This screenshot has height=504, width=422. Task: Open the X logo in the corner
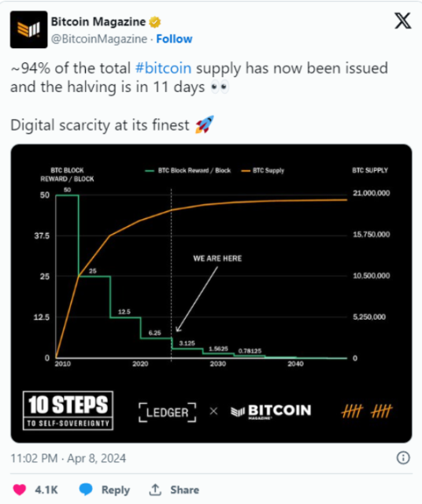click(403, 21)
